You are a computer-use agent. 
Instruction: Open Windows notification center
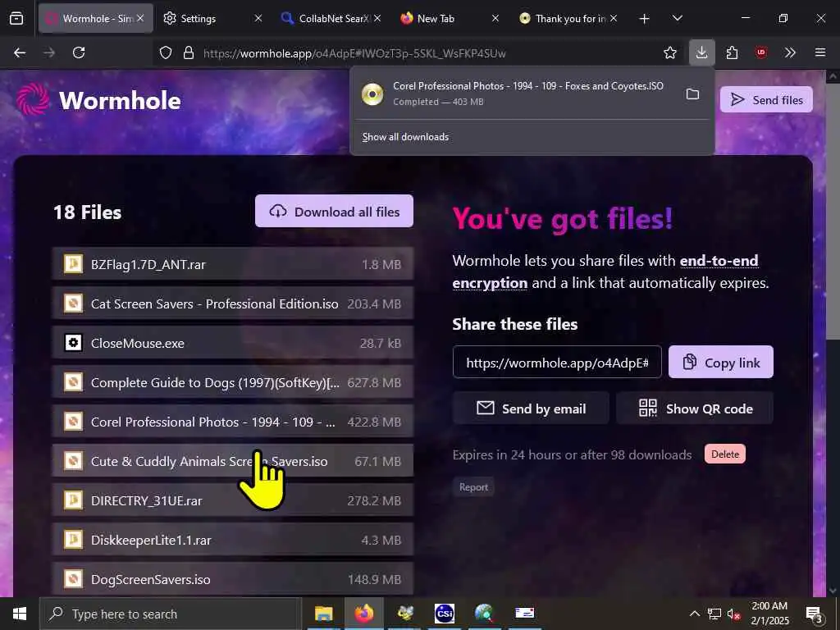point(815,614)
